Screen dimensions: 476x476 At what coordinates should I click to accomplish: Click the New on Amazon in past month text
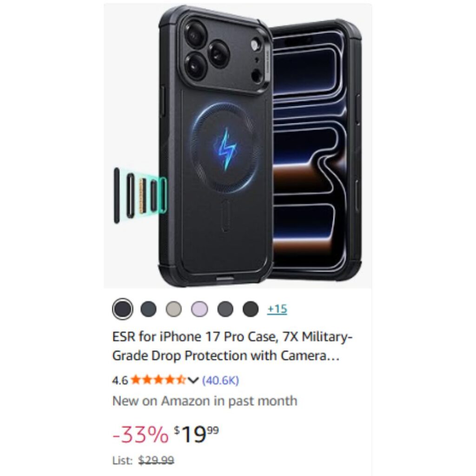pos(205,401)
